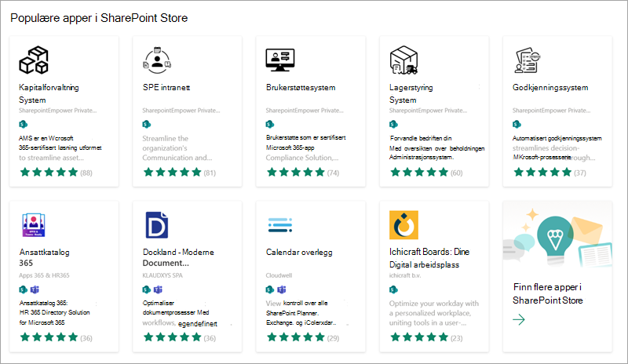Viewport: 628px width, 364px height.
Task: Click publisher text under Godkjenningssystem
Action: pyautogui.click(x=552, y=111)
